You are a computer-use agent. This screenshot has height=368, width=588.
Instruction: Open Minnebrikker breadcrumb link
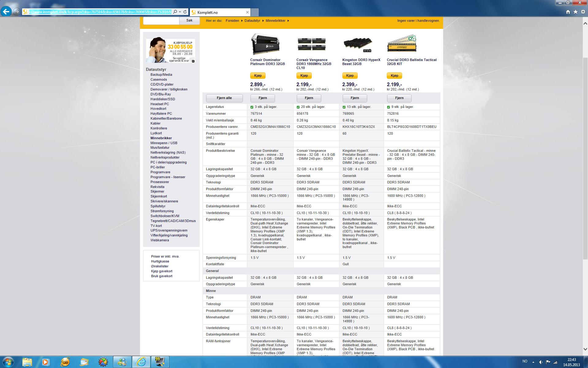point(275,21)
